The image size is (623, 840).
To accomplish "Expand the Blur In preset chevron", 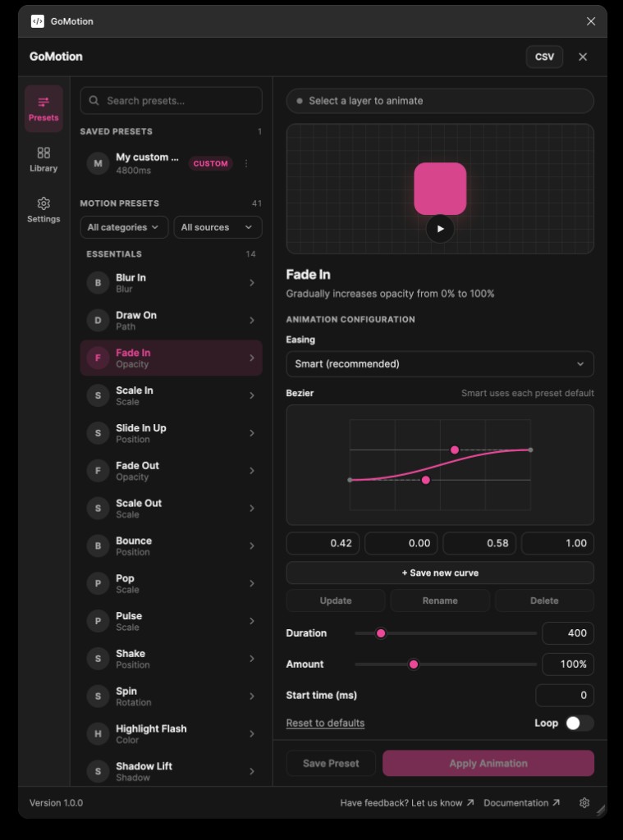I will tap(252, 283).
